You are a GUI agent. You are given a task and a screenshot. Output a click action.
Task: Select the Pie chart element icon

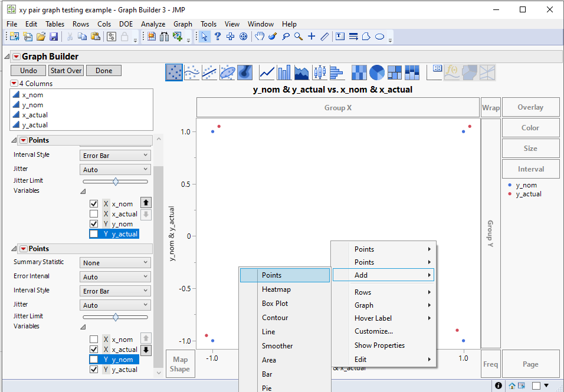(377, 73)
